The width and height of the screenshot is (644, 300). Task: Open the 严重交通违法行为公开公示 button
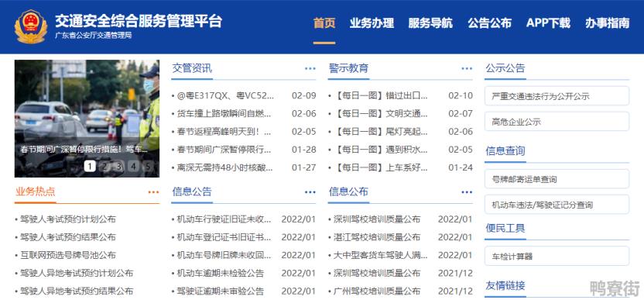tap(557, 96)
